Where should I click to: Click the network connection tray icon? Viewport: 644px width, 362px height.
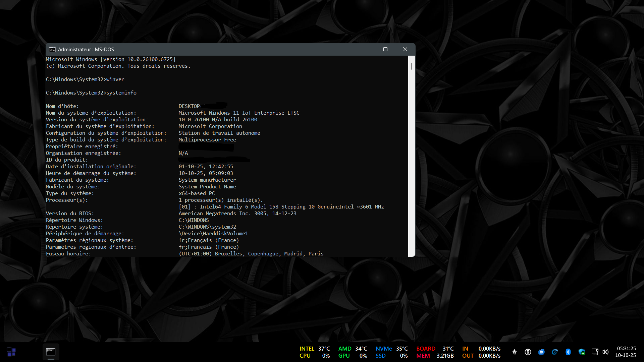coord(594,352)
